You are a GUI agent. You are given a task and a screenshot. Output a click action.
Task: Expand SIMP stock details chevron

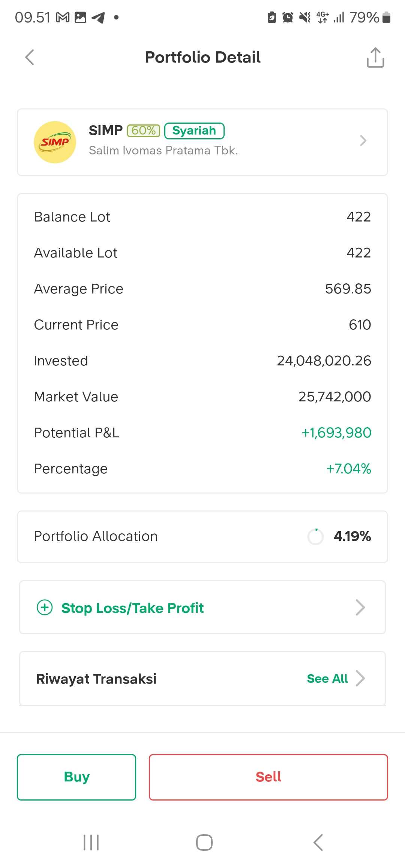point(363,141)
